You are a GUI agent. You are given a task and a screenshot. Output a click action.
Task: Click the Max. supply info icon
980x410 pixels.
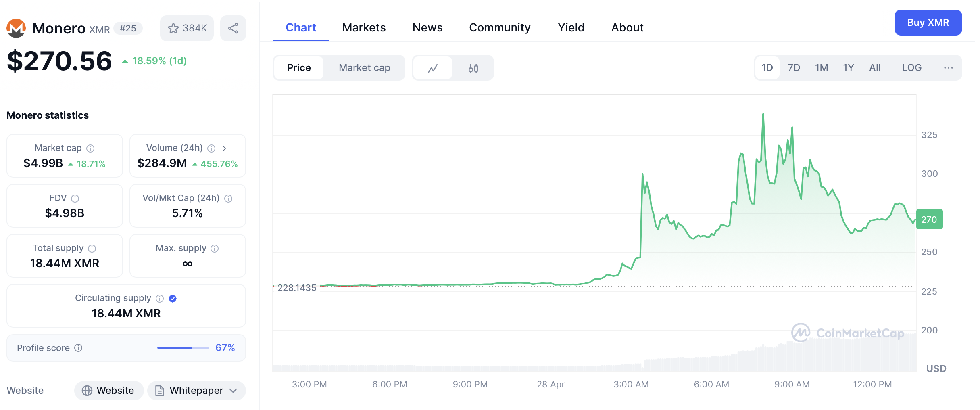215,249
